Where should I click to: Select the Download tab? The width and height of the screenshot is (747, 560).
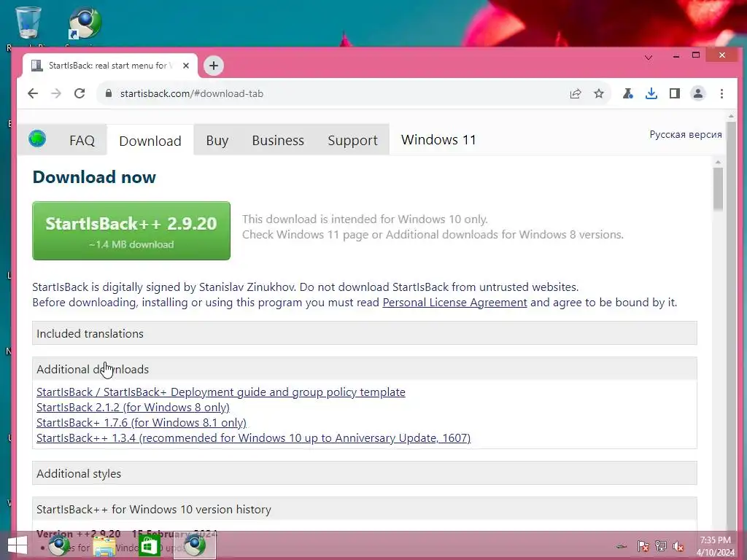[150, 141]
